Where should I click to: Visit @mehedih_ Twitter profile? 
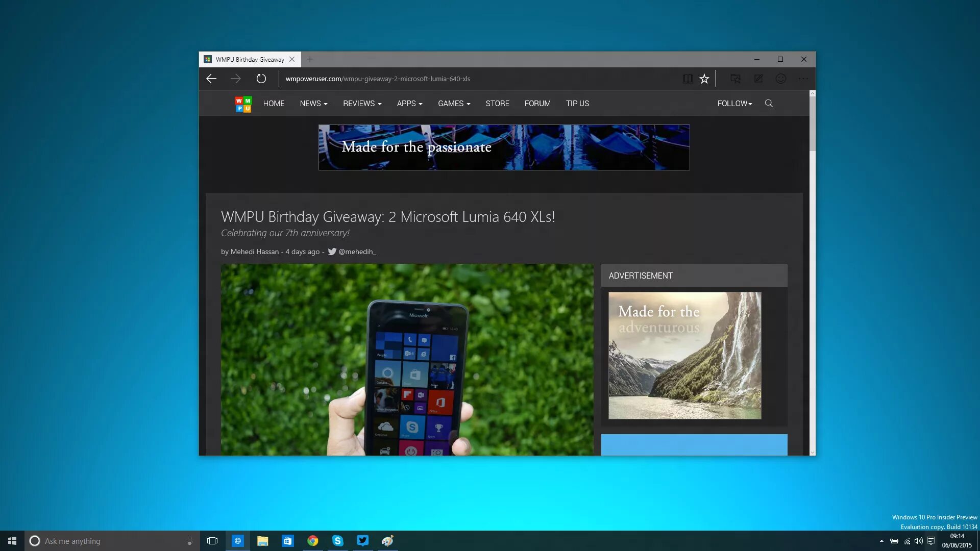click(x=357, y=252)
